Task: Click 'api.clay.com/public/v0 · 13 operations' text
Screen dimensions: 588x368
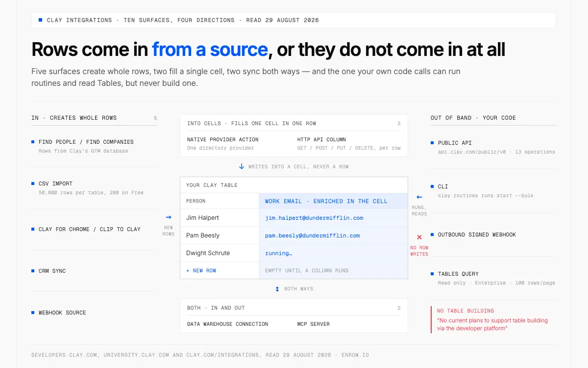Action: pos(496,152)
